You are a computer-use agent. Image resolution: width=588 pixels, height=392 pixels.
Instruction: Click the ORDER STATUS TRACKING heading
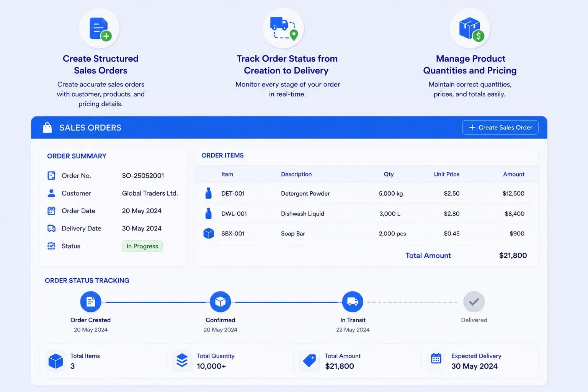tap(87, 281)
